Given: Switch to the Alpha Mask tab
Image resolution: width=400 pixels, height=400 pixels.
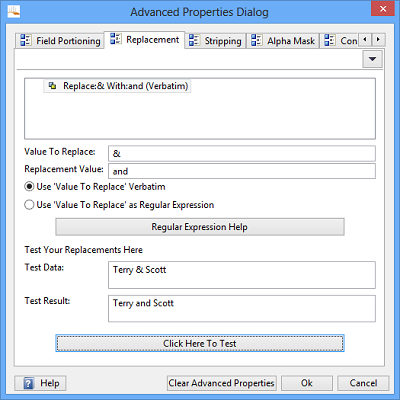Looking at the screenshot, I should click(283, 41).
